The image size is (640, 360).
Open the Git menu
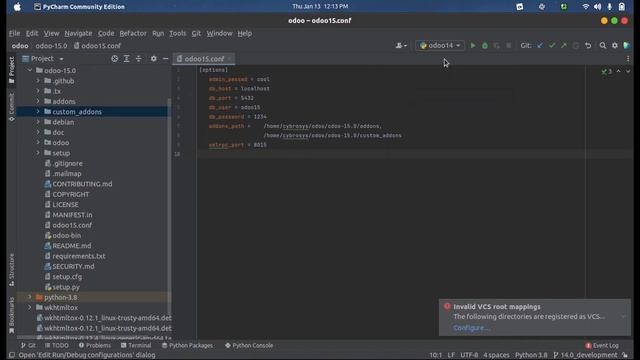[196, 33]
